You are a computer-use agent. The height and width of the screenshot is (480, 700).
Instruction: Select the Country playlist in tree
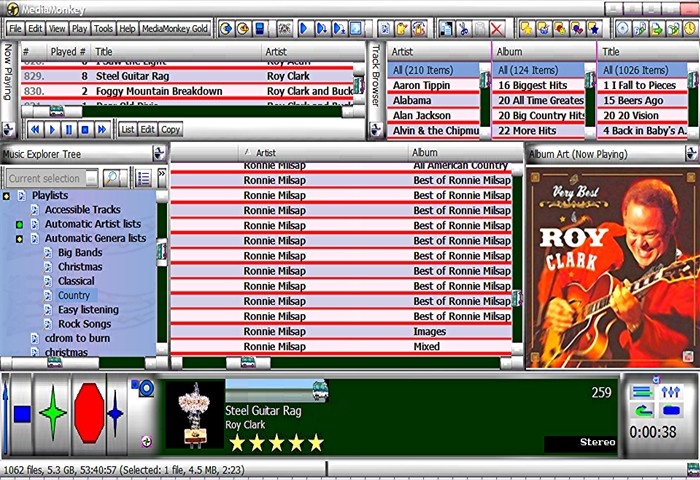point(73,296)
